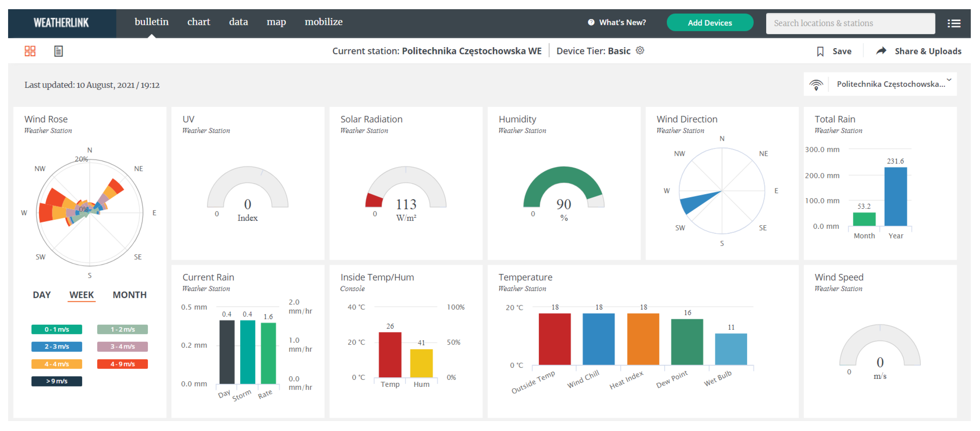Select MONTH wind rose period
980x431 pixels.
(x=129, y=295)
